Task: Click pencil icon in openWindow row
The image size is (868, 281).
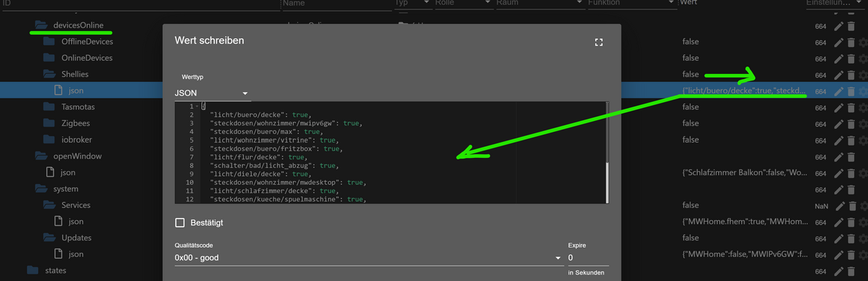Action: [x=838, y=156]
